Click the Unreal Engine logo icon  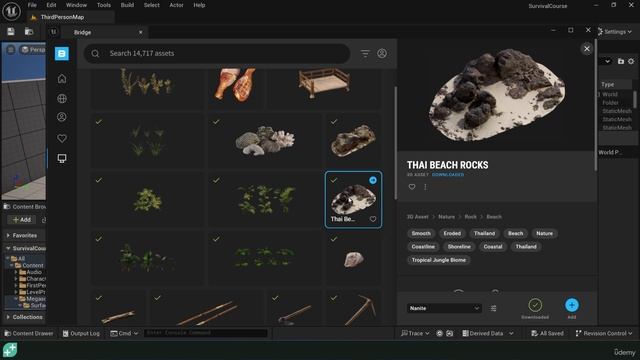pos(11,11)
